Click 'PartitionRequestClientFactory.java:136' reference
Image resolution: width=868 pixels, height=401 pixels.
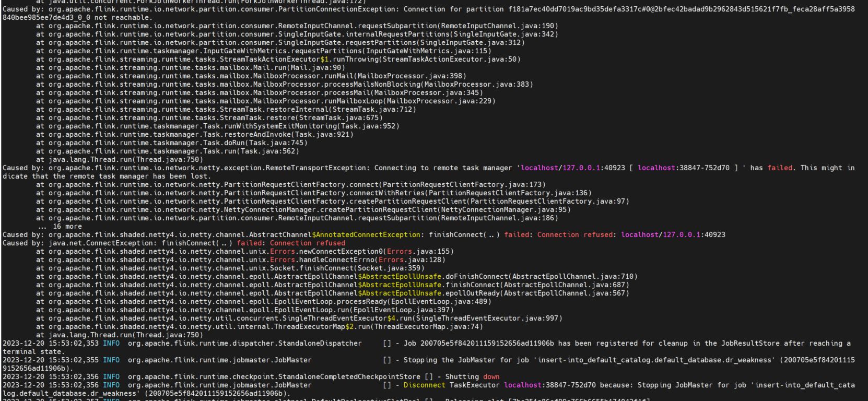click(508, 193)
